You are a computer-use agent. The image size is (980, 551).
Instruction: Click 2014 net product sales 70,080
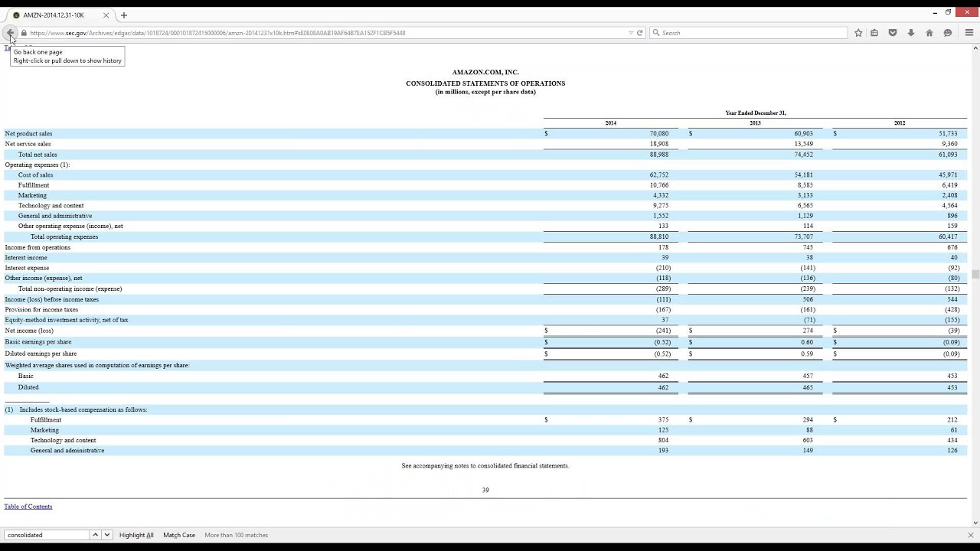659,133
